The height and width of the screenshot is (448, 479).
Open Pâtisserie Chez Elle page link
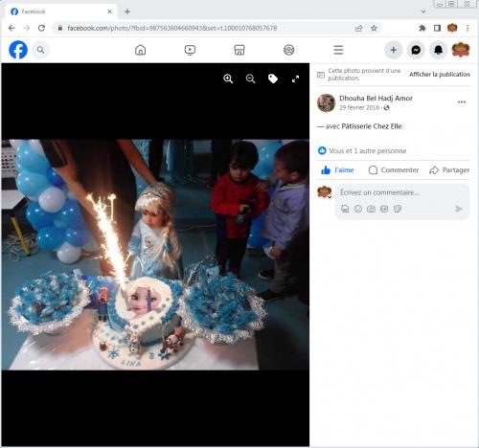(x=372, y=126)
